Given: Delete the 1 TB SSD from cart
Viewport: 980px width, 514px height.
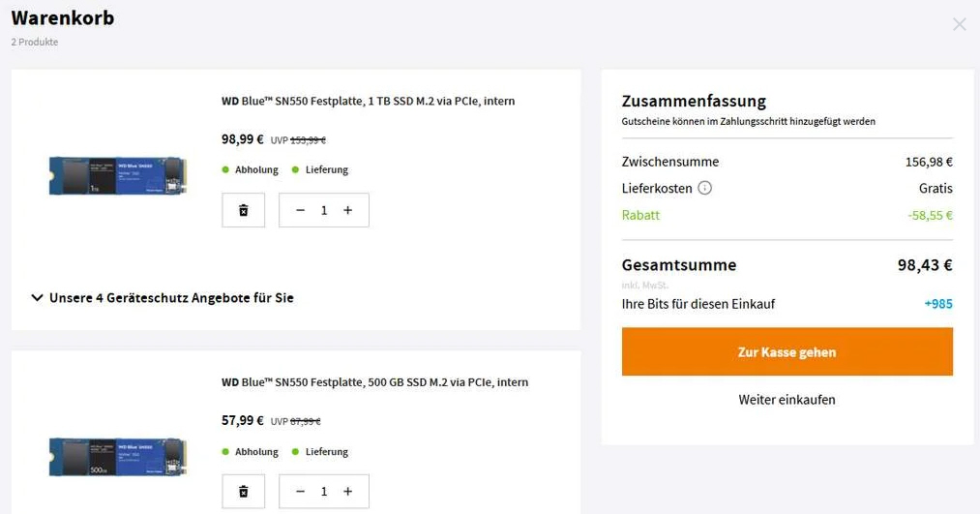Looking at the screenshot, I should pyautogui.click(x=244, y=210).
